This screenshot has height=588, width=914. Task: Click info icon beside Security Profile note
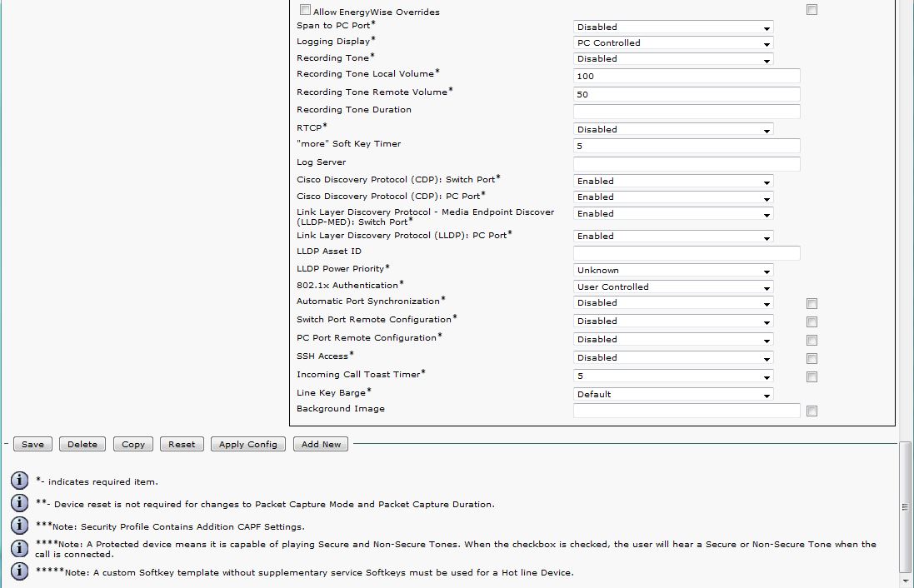click(19, 526)
